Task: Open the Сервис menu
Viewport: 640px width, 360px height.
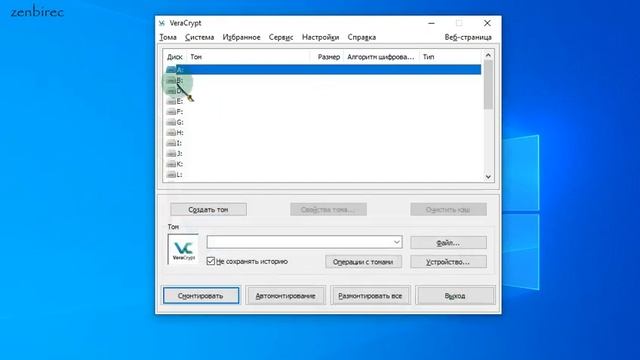Action: click(281, 37)
